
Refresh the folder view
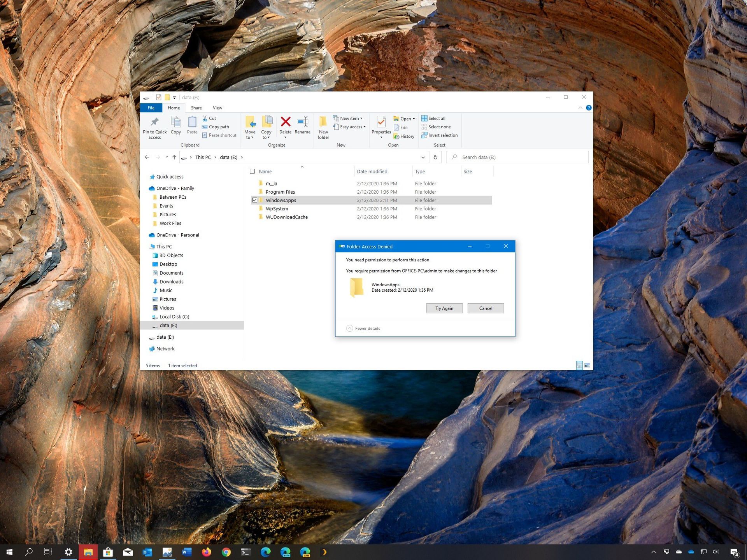click(x=435, y=157)
